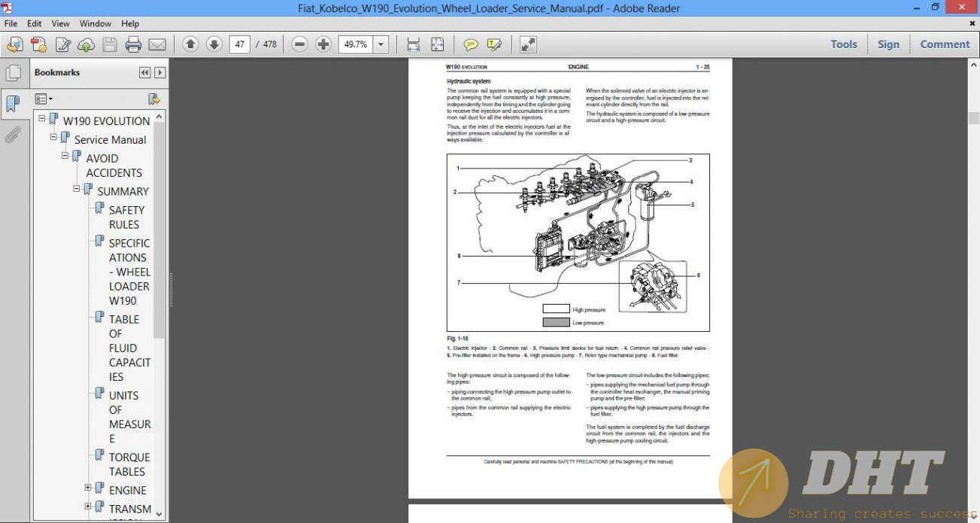Open the Page Thumbnails panel icon
980x523 pixels.
pyautogui.click(x=13, y=73)
